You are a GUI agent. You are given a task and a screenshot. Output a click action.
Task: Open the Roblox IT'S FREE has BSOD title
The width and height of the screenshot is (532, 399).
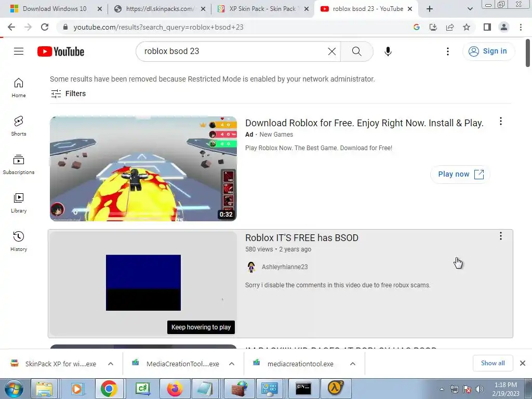point(302,237)
